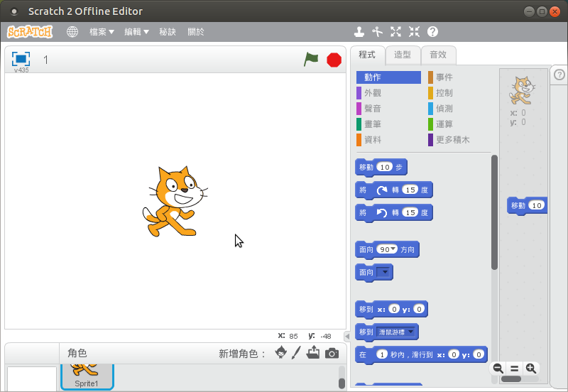Zoom in the scripts area
Image resolution: width=568 pixels, height=392 pixels.
531,369
